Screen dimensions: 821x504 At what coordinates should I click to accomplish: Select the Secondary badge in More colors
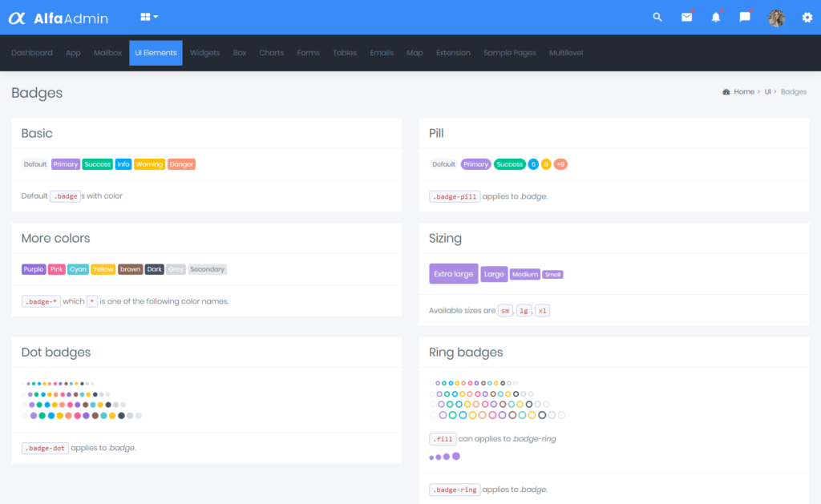click(207, 268)
